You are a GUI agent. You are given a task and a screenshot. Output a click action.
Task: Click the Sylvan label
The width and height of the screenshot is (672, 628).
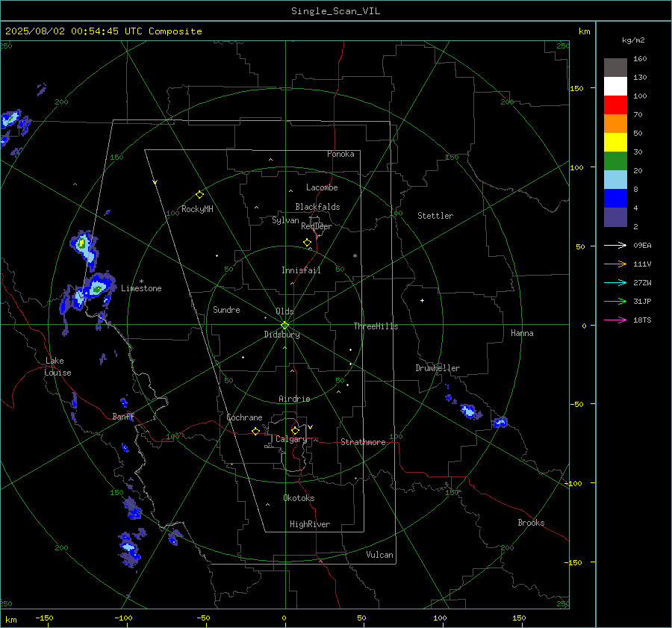pos(285,220)
